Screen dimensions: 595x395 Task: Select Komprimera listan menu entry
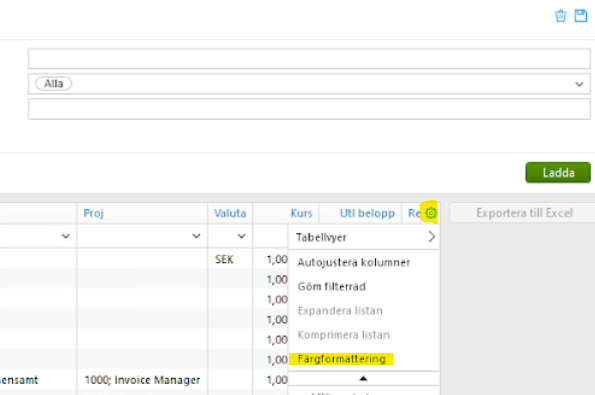(343, 335)
